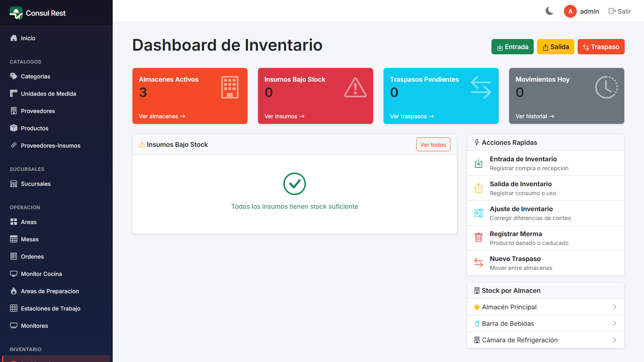This screenshot has width=644, height=362.
Task: Click the Sucursales store icon
Action: [14, 184]
